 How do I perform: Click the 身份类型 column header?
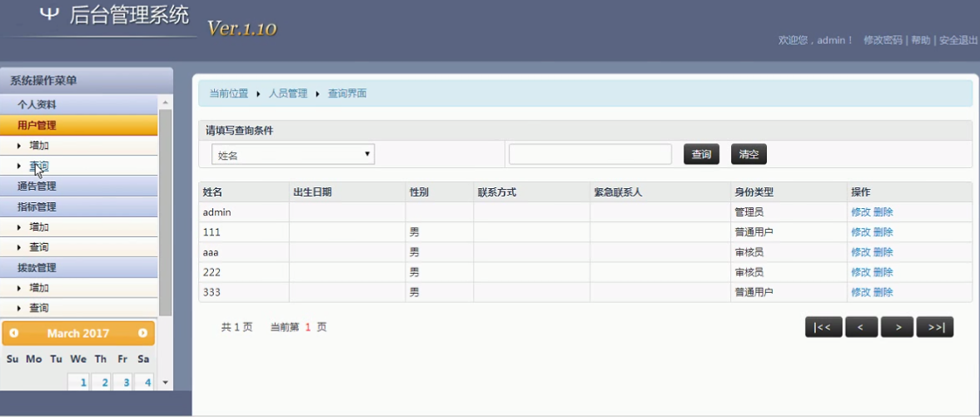tap(788, 192)
